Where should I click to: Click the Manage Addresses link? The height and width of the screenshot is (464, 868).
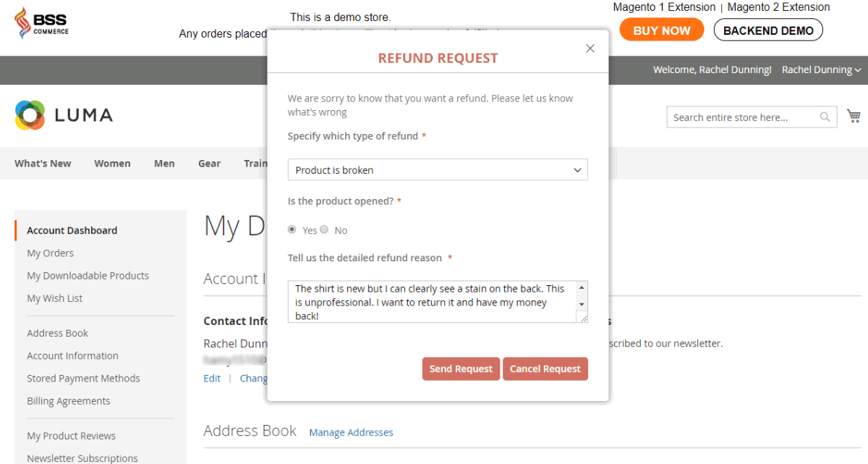[x=351, y=432]
